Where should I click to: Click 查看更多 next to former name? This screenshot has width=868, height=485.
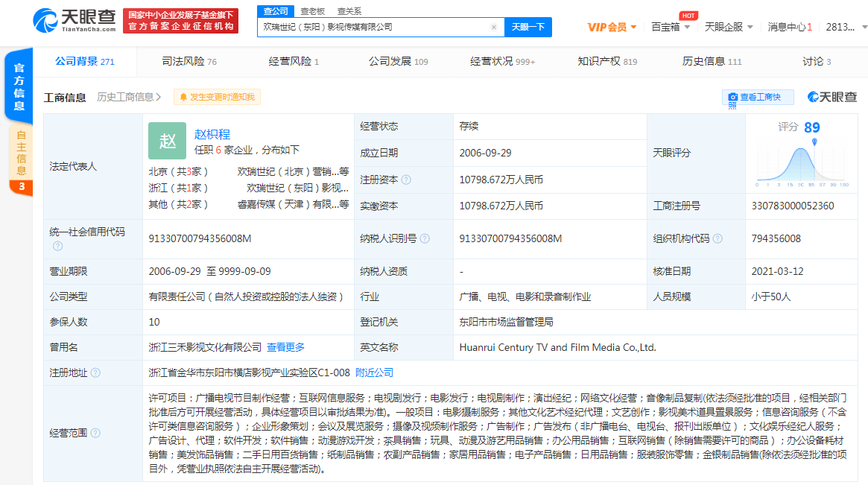(285, 347)
